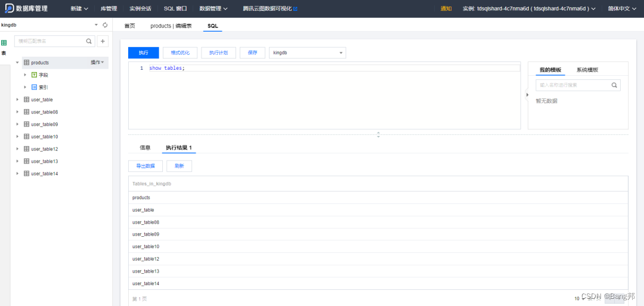
Task: Click the external link icon beside data visualization
Action: (x=295, y=8)
